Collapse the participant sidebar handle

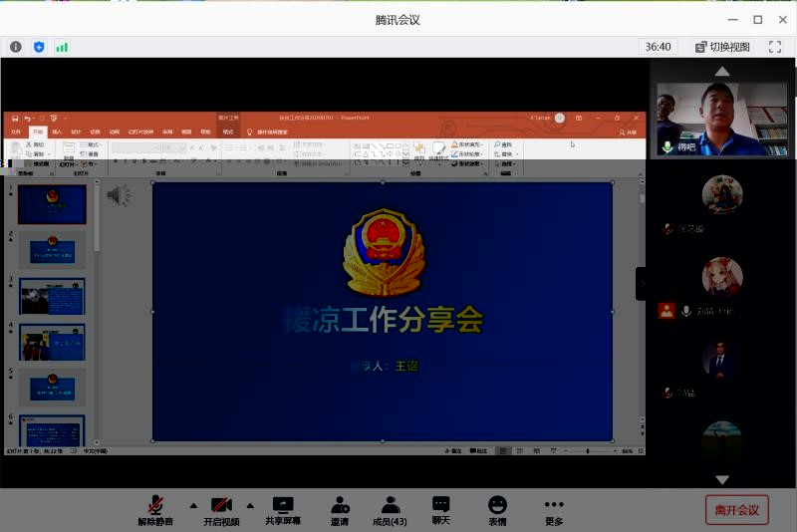pos(641,284)
